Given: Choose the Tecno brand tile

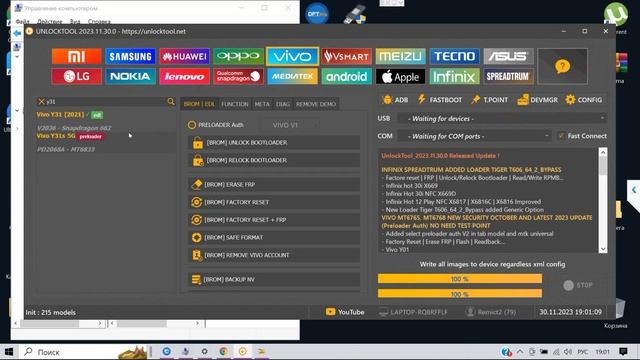Looking at the screenshot, I should pos(454,56).
